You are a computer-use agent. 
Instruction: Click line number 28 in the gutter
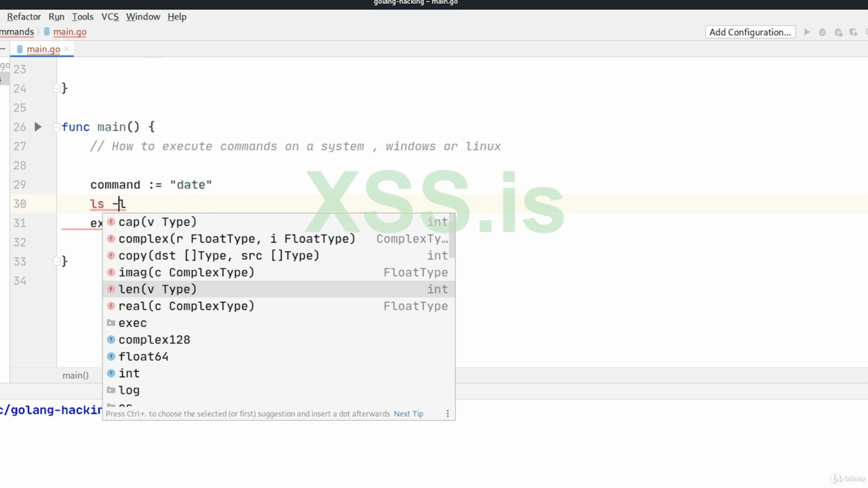(x=19, y=165)
